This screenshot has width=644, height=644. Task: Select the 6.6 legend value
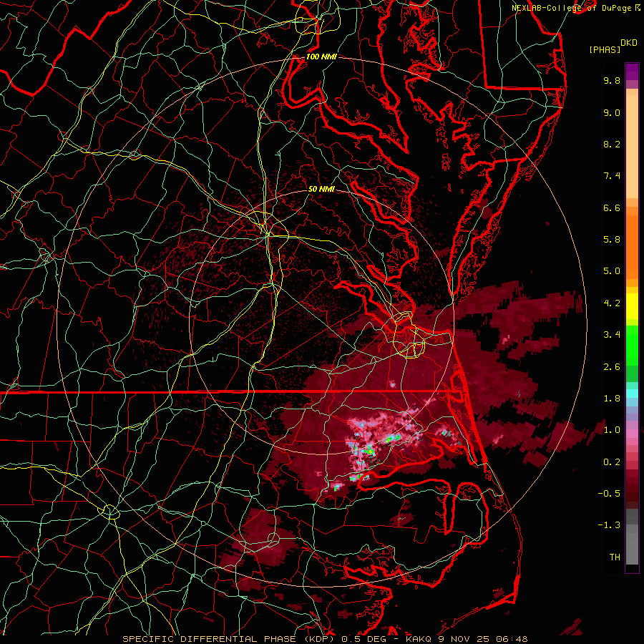coord(612,208)
